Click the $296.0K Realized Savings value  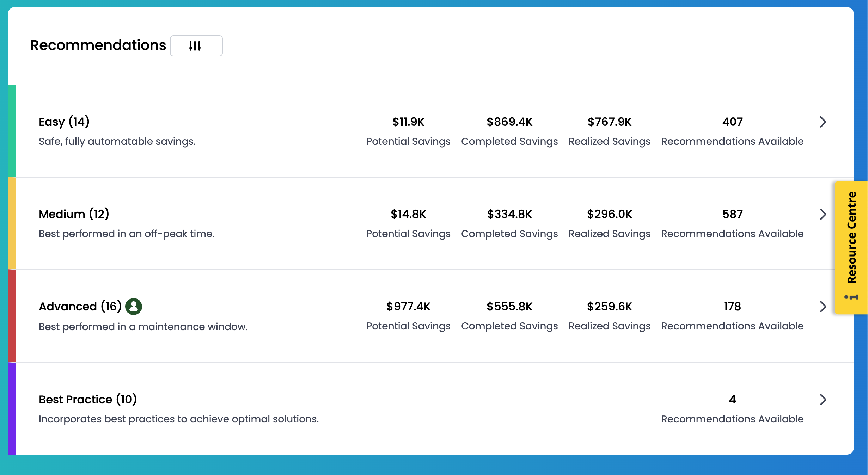point(610,214)
